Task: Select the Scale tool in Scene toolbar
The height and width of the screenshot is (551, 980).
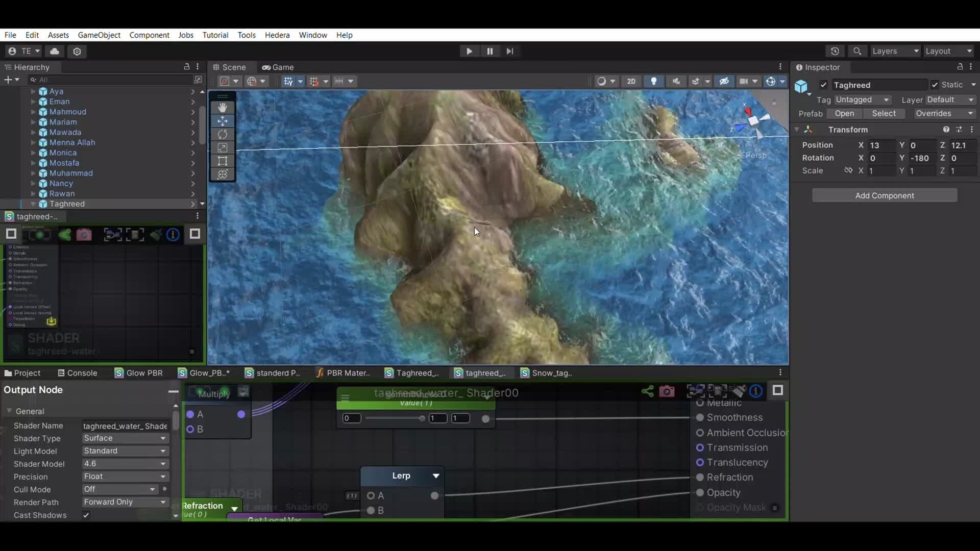Action: [x=223, y=148]
